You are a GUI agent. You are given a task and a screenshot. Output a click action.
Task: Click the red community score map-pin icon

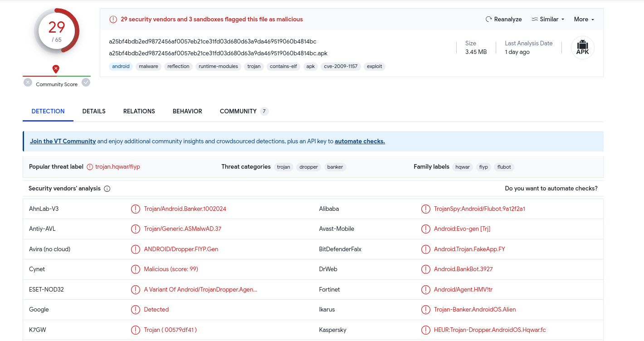tap(56, 69)
